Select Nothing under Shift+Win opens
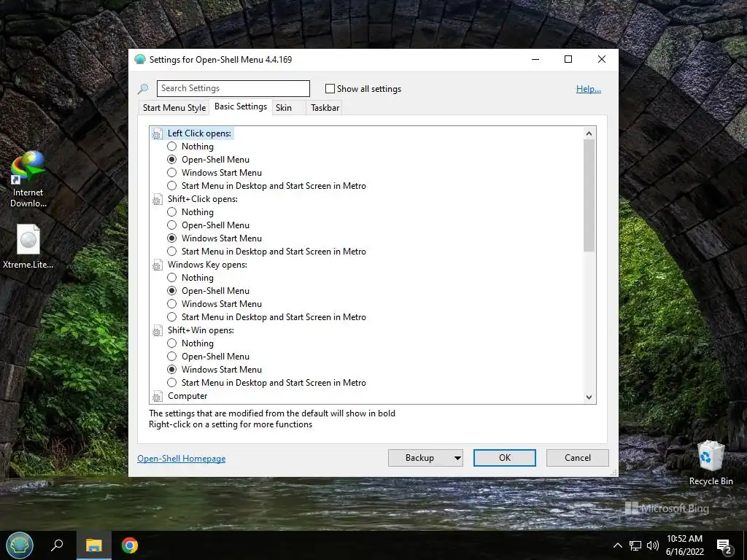Image resolution: width=747 pixels, height=560 pixels. point(171,343)
